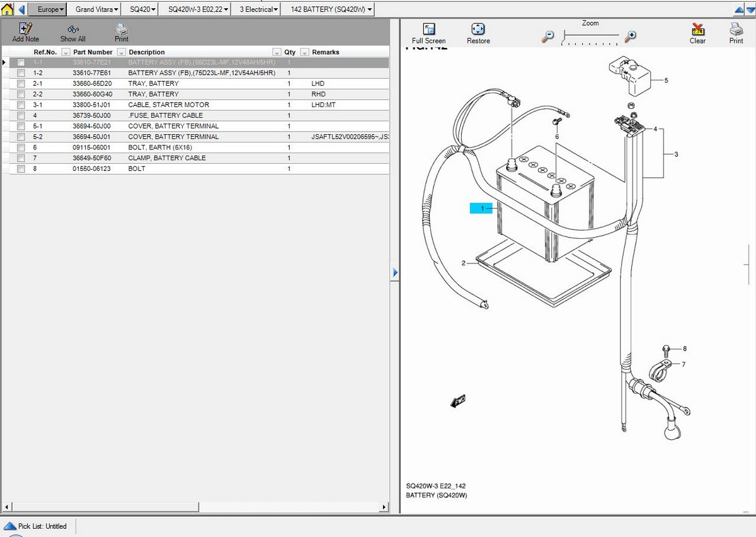Select callout 6 earth bolt in diagram
The image size is (756, 537).
557,136
